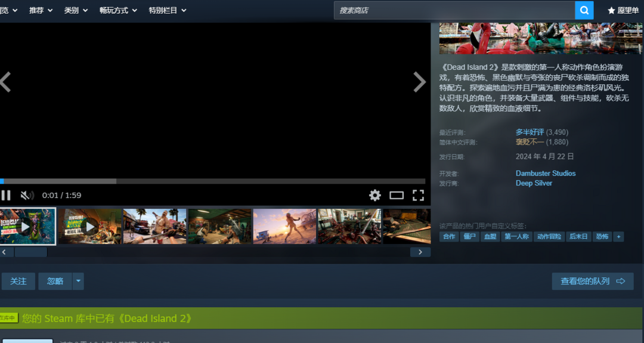Enter fullscreen video mode
The image size is (644, 343).
click(x=418, y=195)
